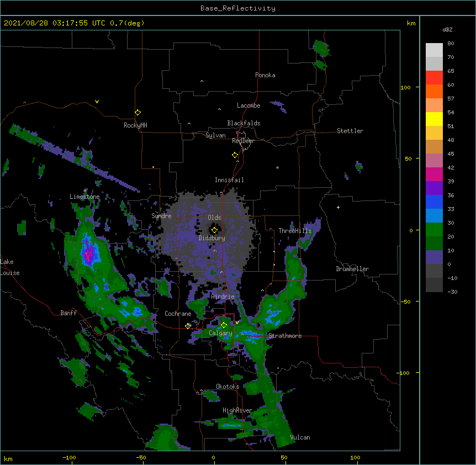This screenshot has width=476, height=465.
Task: Click the yellow diamond marker south of Cochrane
Action: (188, 326)
